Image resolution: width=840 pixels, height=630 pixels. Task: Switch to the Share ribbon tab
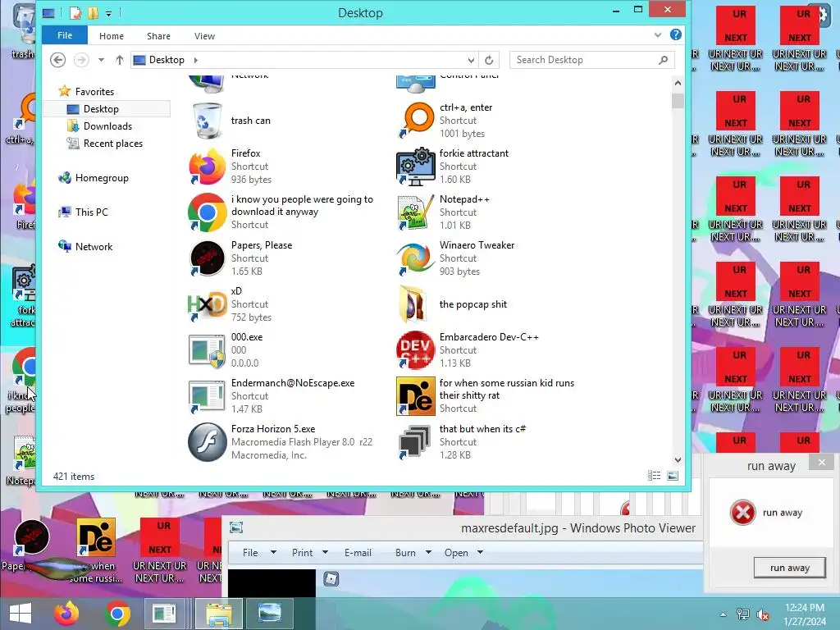point(158,36)
